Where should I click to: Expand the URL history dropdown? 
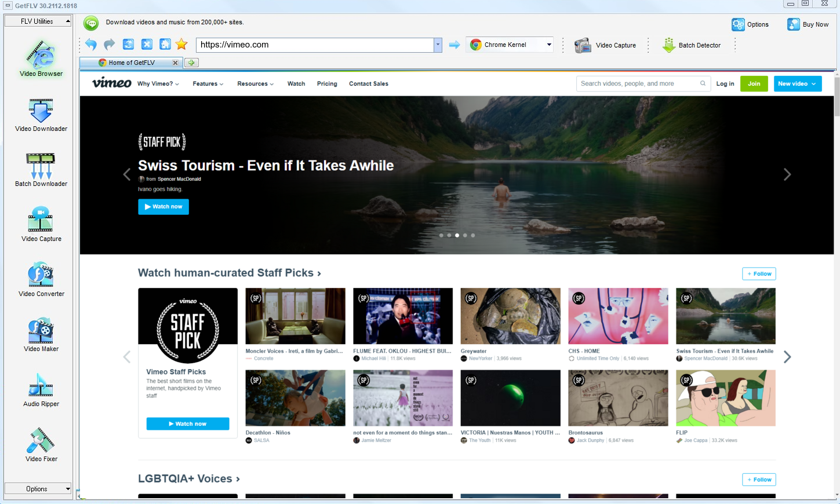(438, 45)
